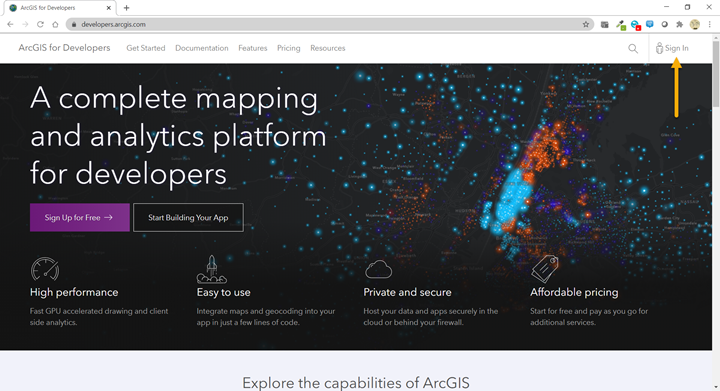Open the Get Started menu
720x391 pixels.
click(146, 48)
